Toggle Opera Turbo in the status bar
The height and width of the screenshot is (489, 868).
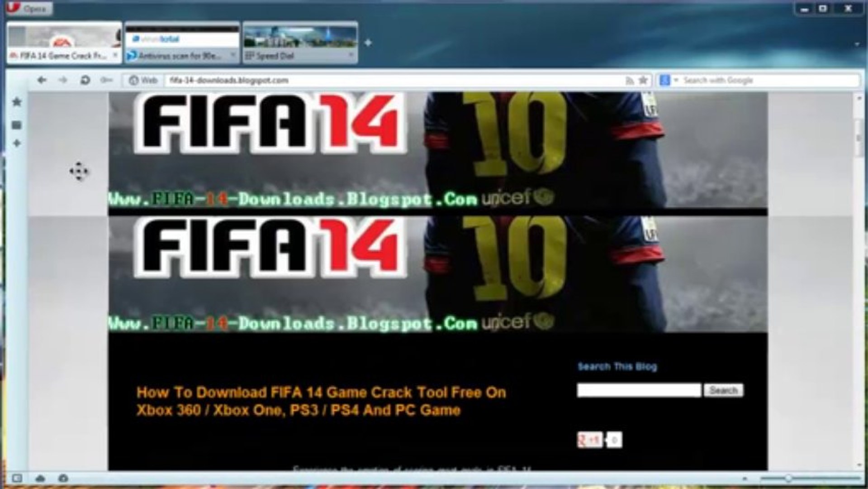click(63, 478)
